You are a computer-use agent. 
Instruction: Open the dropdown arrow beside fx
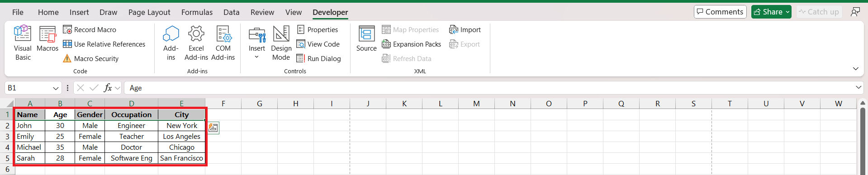tap(118, 88)
